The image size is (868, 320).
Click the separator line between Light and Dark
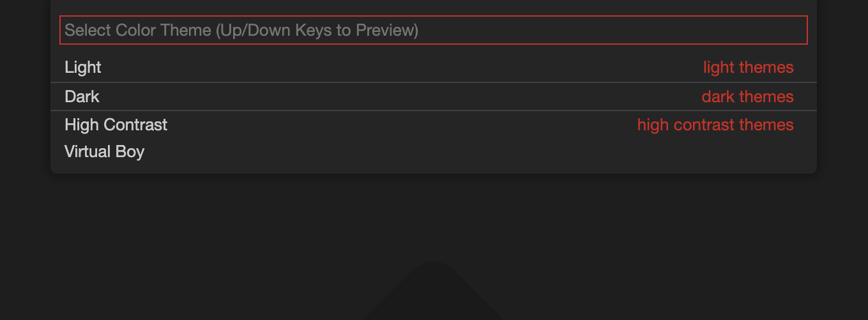pyautogui.click(x=433, y=82)
